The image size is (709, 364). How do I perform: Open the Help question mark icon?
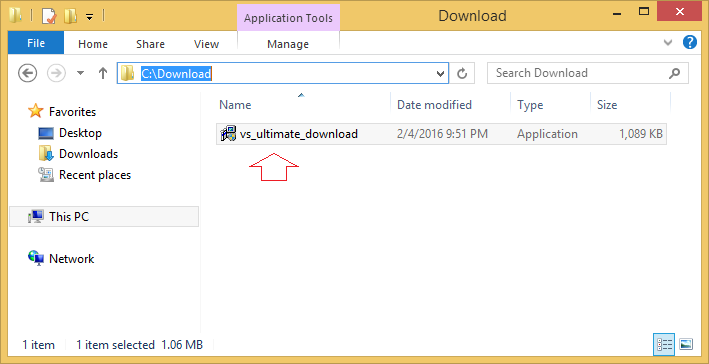tap(690, 43)
